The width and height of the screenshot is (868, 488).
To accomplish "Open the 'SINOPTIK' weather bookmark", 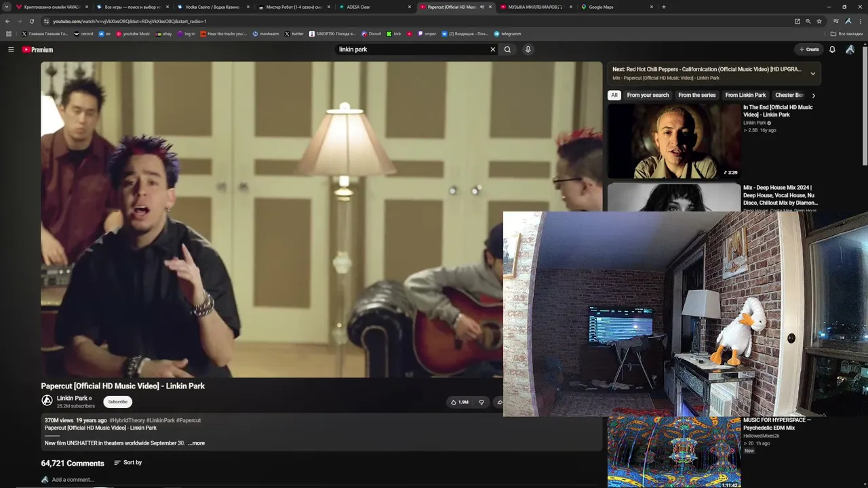I will point(332,34).
